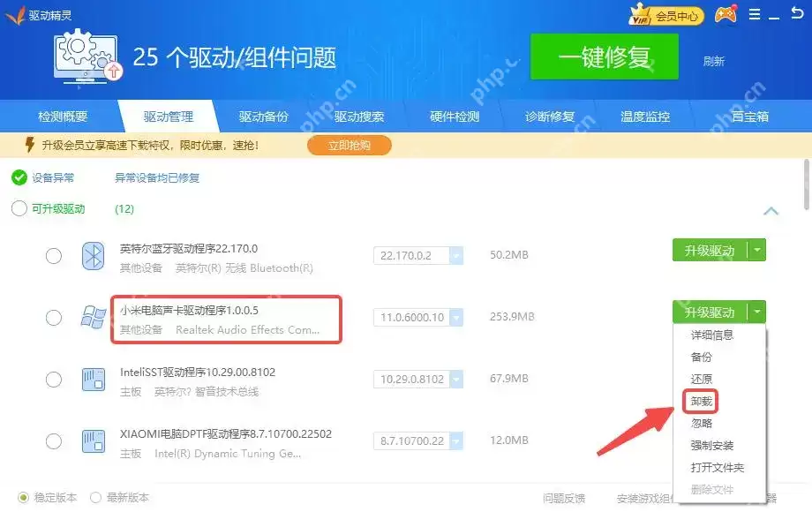The height and width of the screenshot is (512, 812).
Task: Click the 25 个驱动/组件问题 heading
Action: point(235,57)
